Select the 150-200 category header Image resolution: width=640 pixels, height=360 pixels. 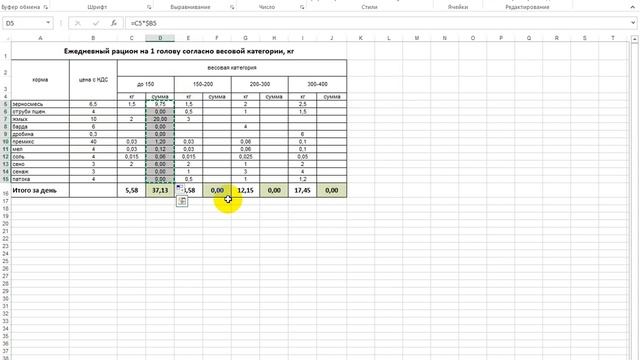click(x=203, y=84)
